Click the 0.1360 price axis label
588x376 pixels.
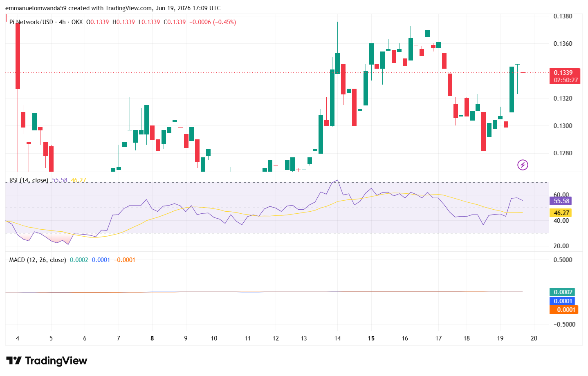(x=563, y=44)
